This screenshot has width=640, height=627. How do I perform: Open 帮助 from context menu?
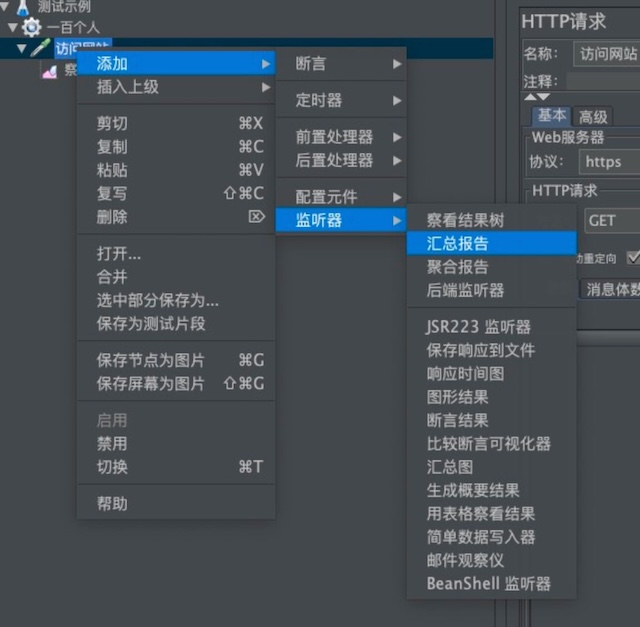tap(176, 503)
